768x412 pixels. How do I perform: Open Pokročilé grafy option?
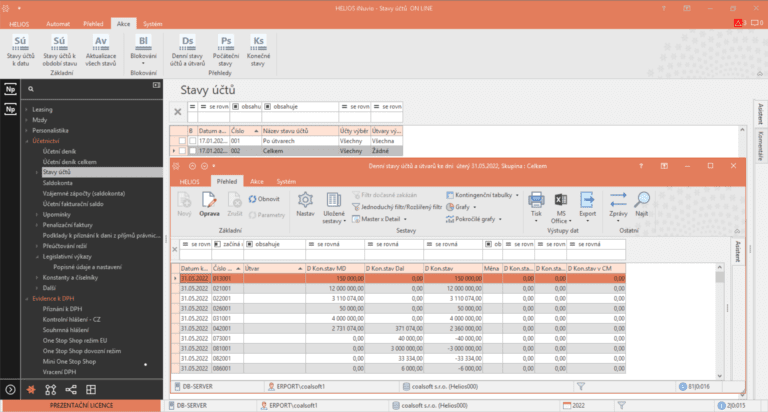point(474,219)
